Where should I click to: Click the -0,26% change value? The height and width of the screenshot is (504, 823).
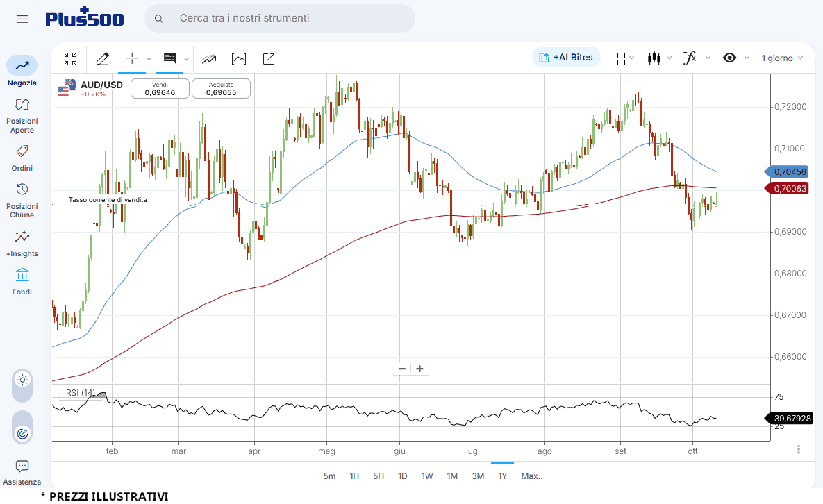(94, 94)
